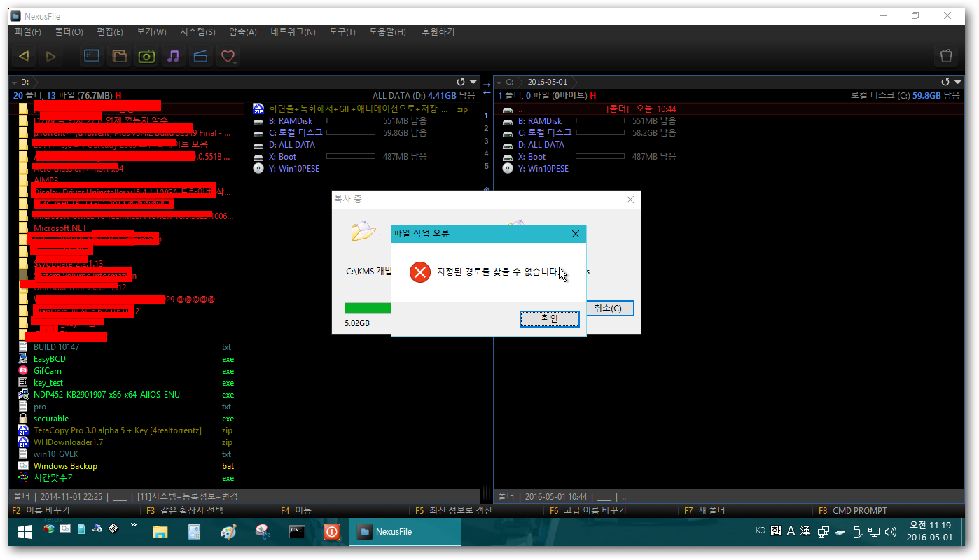
Task: Open the blue desktop shortcut toolbar icon
Action: point(92,56)
